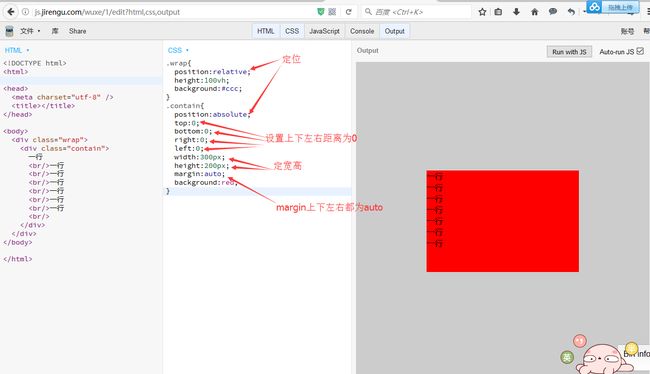Click the search magnifier icon

[x=368, y=12]
